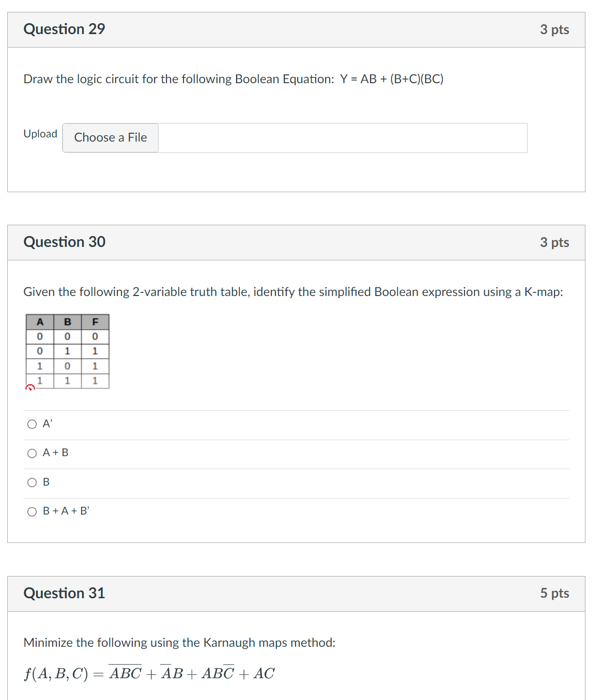Screen dimensions: 603x700
Task: Click the 3 pts label on Question 30
Action: (x=555, y=241)
